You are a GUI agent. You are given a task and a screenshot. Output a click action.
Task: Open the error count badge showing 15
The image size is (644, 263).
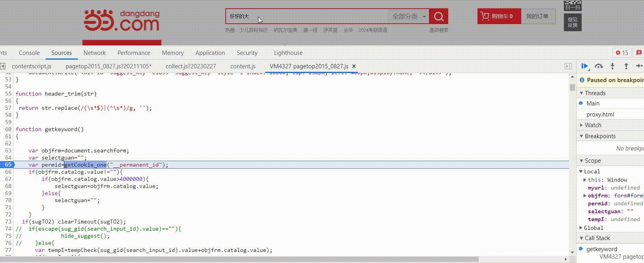(x=622, y=53)
